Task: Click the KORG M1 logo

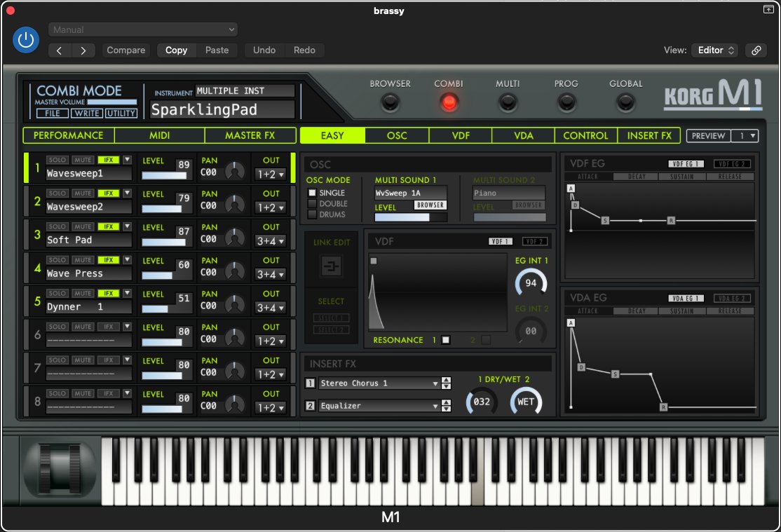Action: pos(713,94)
